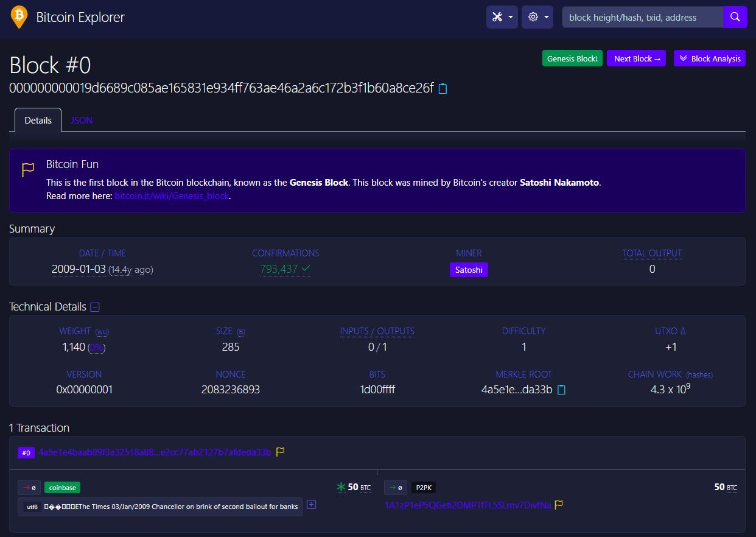Click the flag icon beside transaction hash
The image size is (756, 537).
(x=281, y=452)
